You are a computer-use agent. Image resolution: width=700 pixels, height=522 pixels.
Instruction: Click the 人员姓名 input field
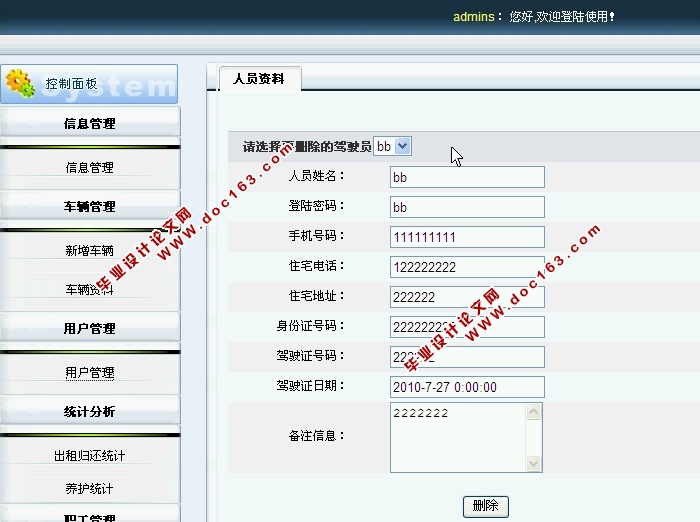[x=467, y=177]
